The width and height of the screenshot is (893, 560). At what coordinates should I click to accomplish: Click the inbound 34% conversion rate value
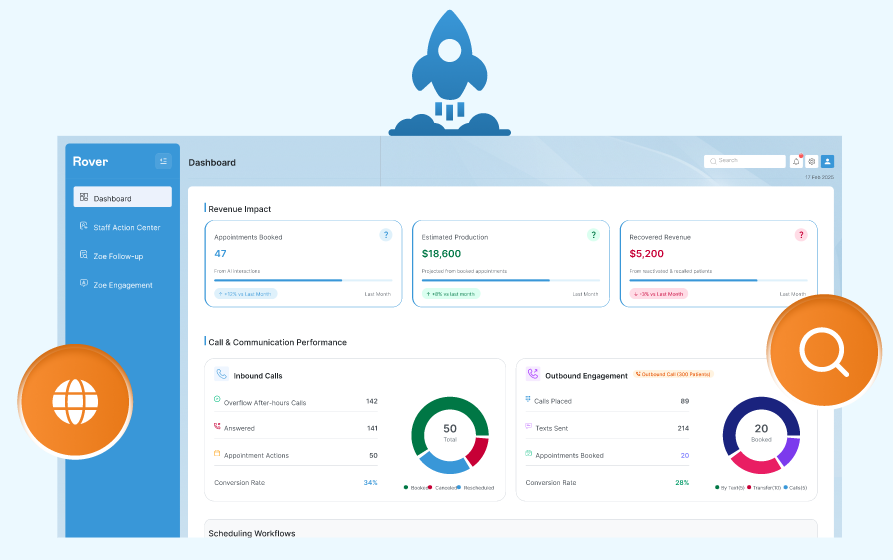click(370, 483)
